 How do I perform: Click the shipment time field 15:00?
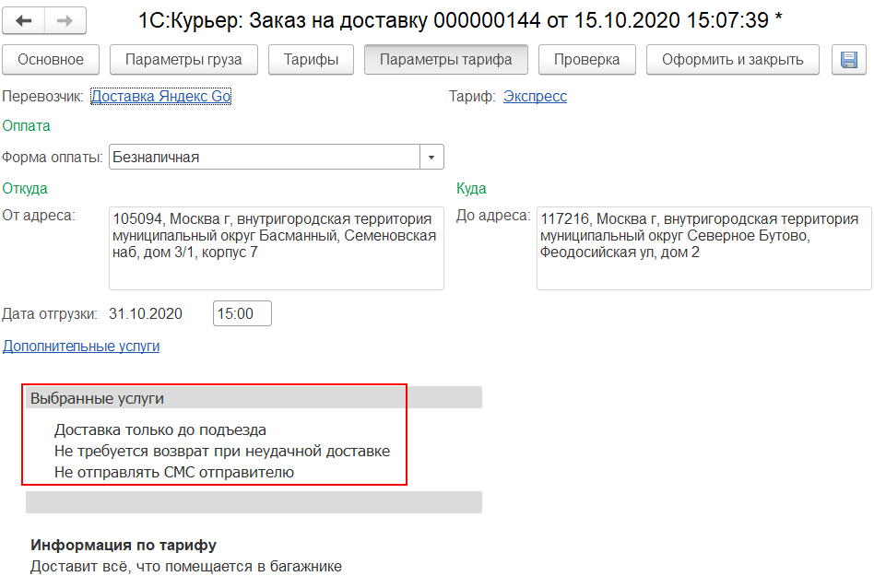pos(242,313)
